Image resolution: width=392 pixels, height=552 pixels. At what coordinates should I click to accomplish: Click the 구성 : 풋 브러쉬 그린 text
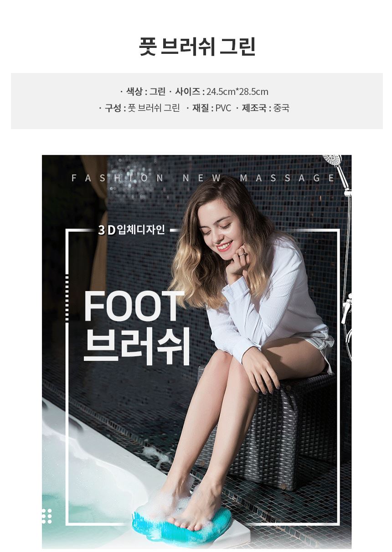click(x=142, y=108)
